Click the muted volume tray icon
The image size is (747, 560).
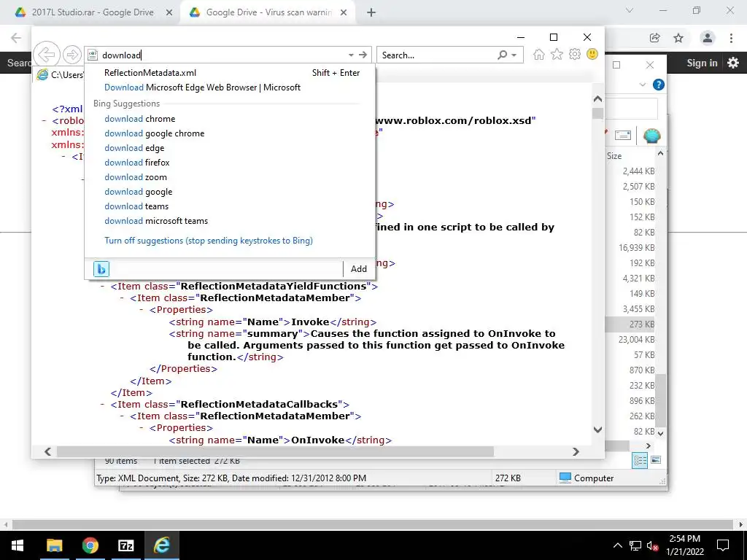click(652, 545)
